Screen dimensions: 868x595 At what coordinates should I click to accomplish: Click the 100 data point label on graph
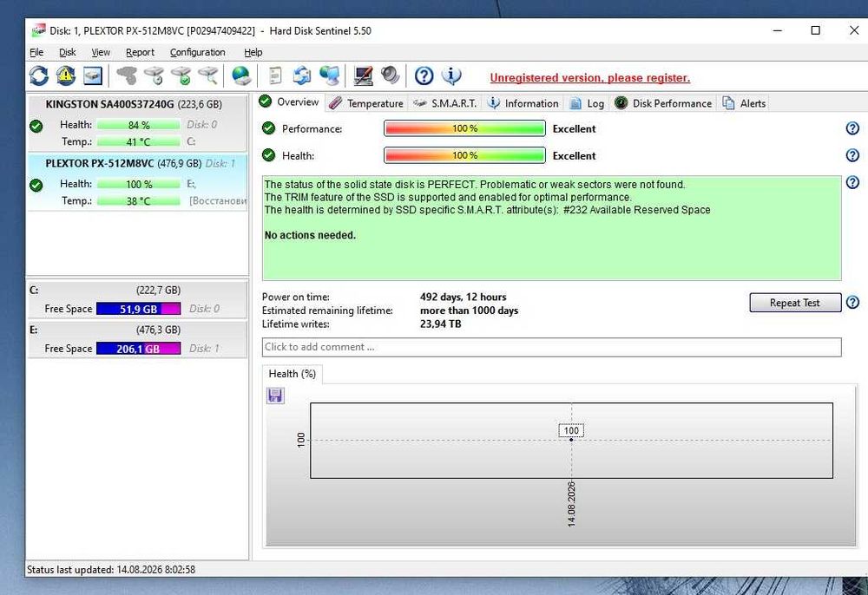[x=571, y=430]
